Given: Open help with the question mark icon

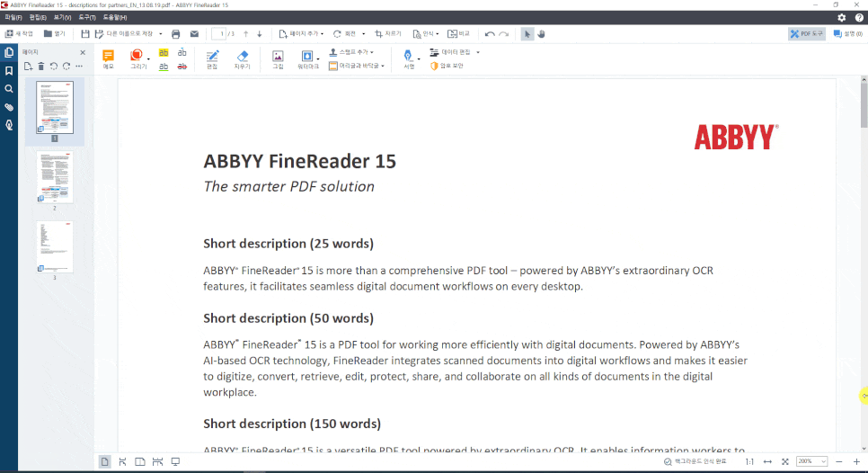Looking at the screenshot, I should click(x=859, y=18).
